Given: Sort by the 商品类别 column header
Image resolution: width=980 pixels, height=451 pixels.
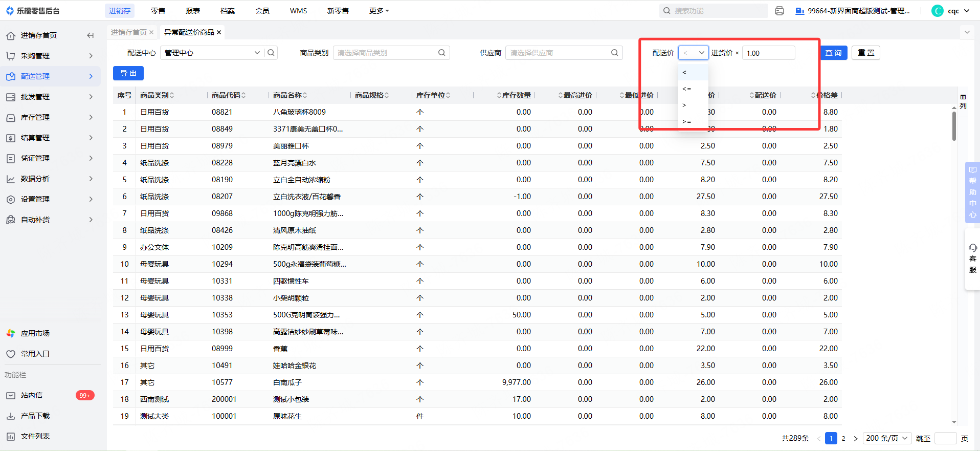Looking at the screenshot, I should click(157, 95).
